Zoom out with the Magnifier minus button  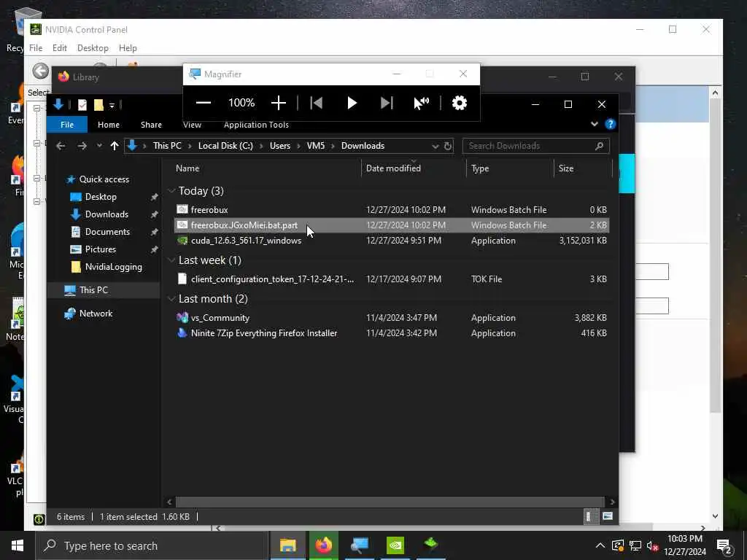(x=204, y=103)
